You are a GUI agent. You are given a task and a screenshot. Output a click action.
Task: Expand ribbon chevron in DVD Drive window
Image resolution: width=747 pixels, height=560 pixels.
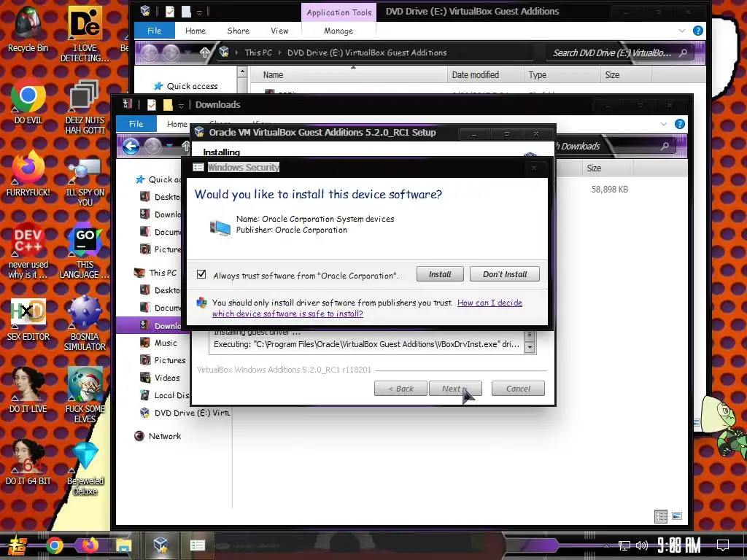(x=682, y=31)
